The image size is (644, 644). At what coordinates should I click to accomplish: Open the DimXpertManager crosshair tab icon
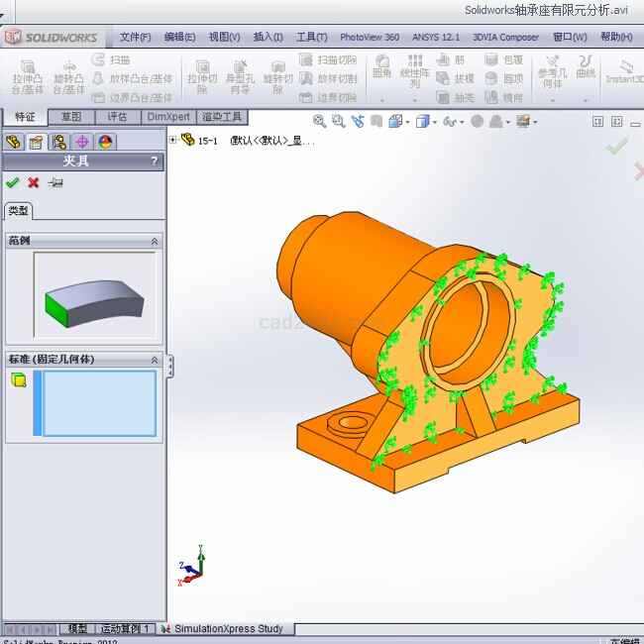(82, 142)
